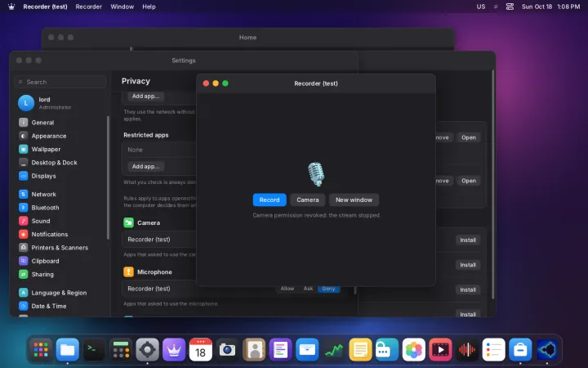Click the Settings sidebar scrollbar
Image resolution: width=588 pixels, height=368 pixels.
click(109, 177)
